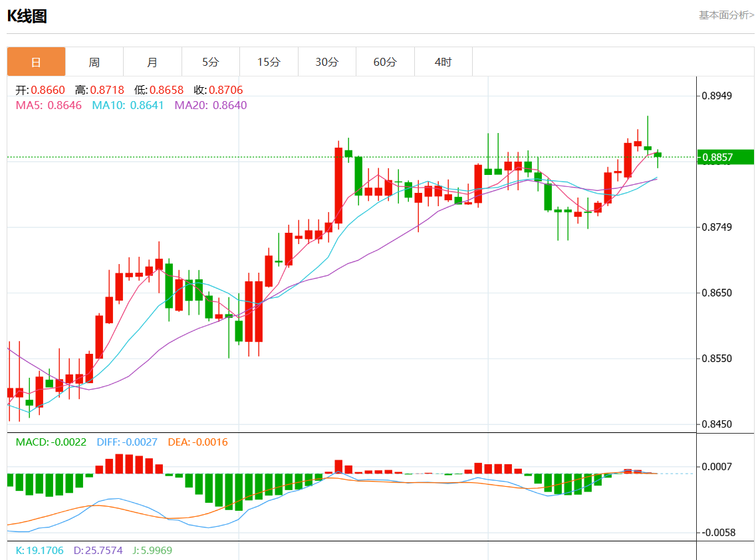Switch to the 周 weekly tab
The width and height of the screenshot is (756, 560).
pyautogui.click(x=94, y=62)
